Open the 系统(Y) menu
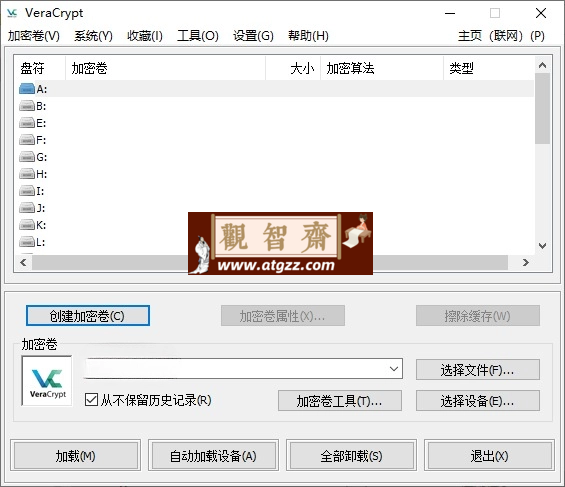This screenshot has height=487, width=565. pos(93,36)
